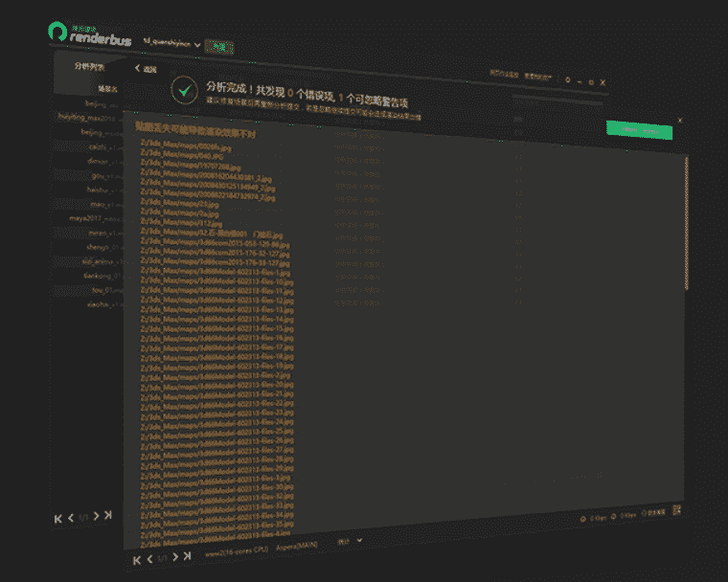This screenshot has height=582, width=728.
Task: Go to previous page in sidebar pagination
Action: 71,518
